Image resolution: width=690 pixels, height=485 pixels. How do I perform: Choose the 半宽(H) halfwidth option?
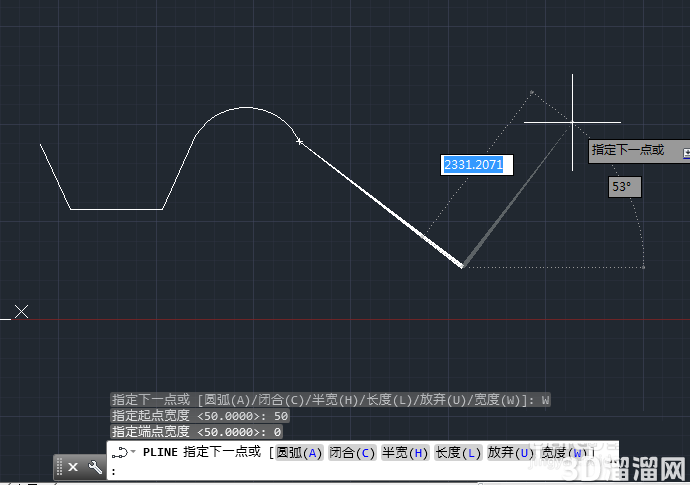pos(405,453)
